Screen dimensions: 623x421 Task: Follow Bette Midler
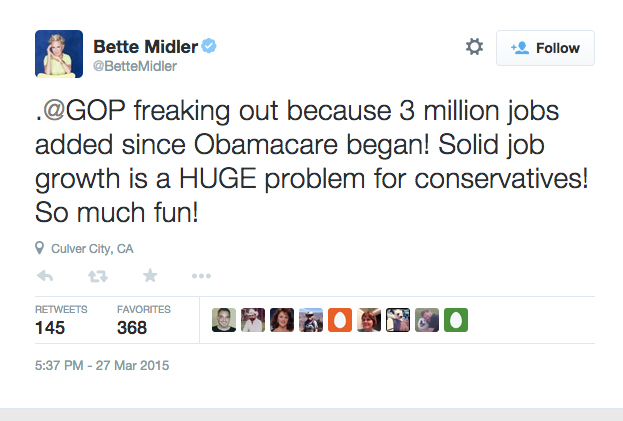click(545, 48)
